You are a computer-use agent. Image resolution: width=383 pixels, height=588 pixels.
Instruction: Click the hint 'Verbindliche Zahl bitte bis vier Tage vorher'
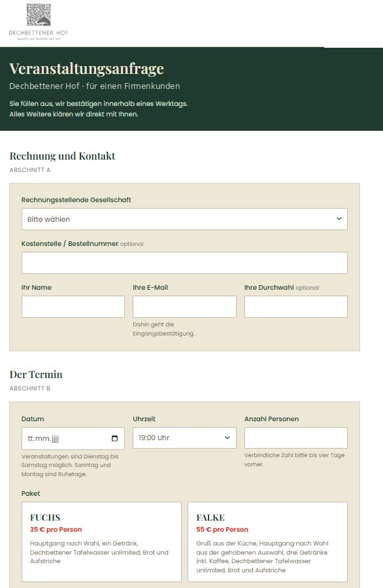click(x=294, y=460)
